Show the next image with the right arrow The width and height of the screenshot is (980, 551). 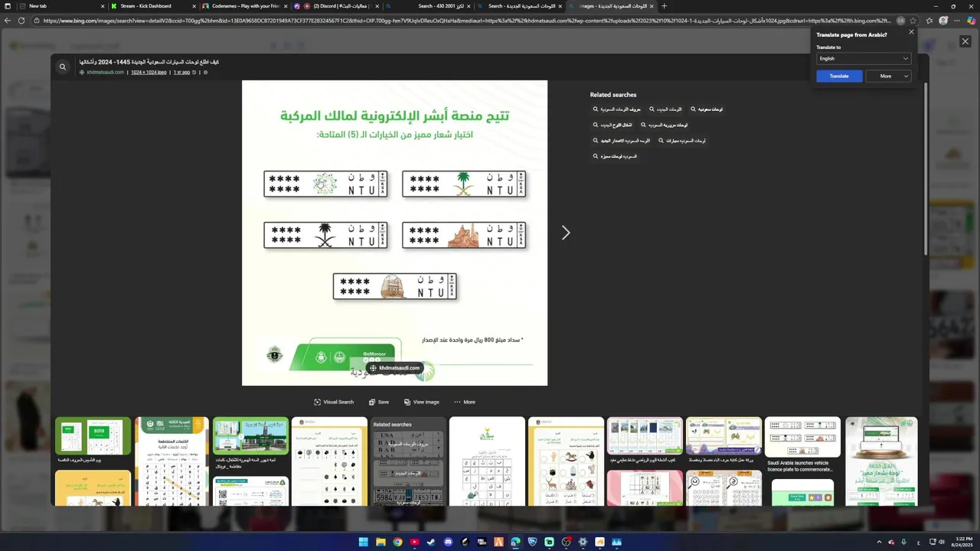point(566,233)
